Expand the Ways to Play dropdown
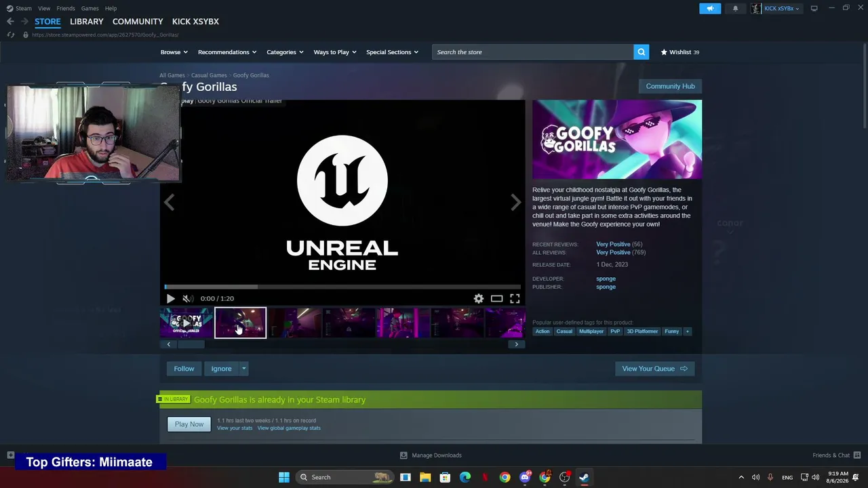868x488 pixels. [x=335, y=52]
